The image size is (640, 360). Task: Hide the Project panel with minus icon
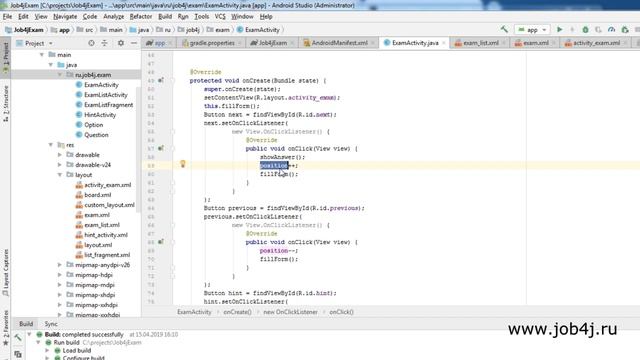click(134, 43)
